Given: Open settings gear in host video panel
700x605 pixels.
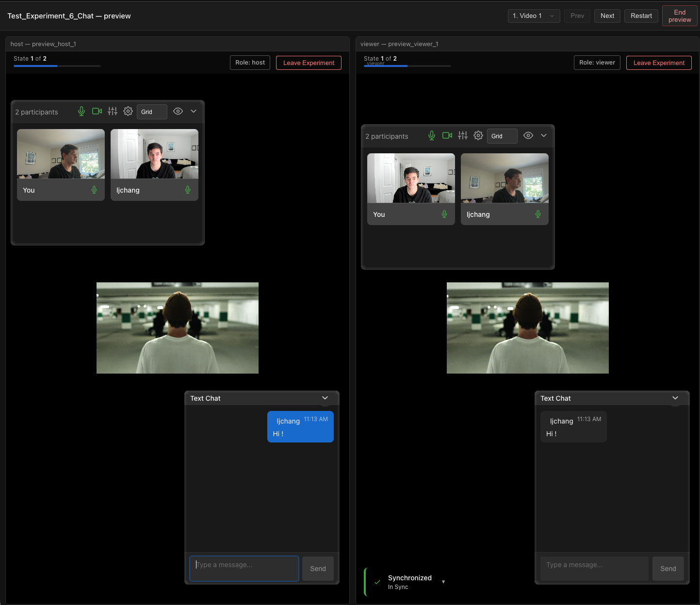Looking at the screenshot, I should click(x=128, y=111).
